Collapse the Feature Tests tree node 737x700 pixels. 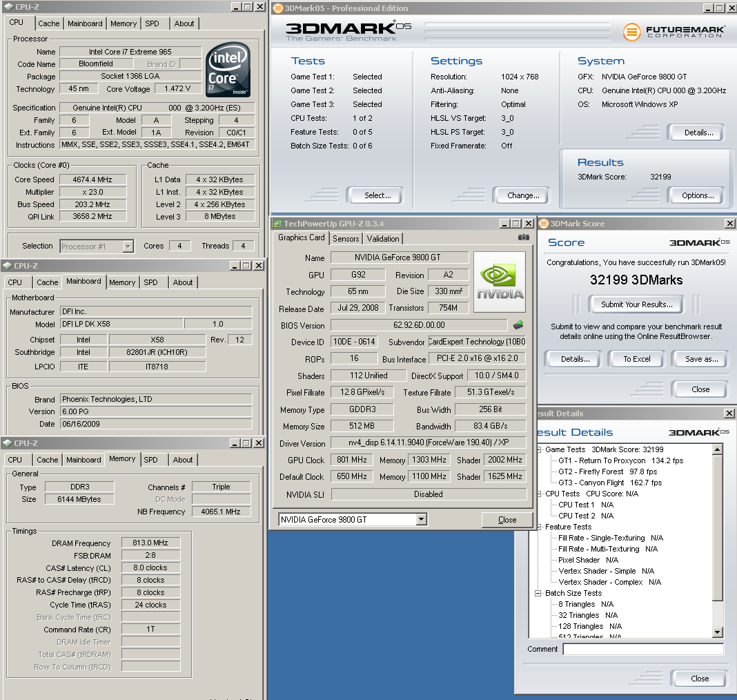(x=538, y=527)
